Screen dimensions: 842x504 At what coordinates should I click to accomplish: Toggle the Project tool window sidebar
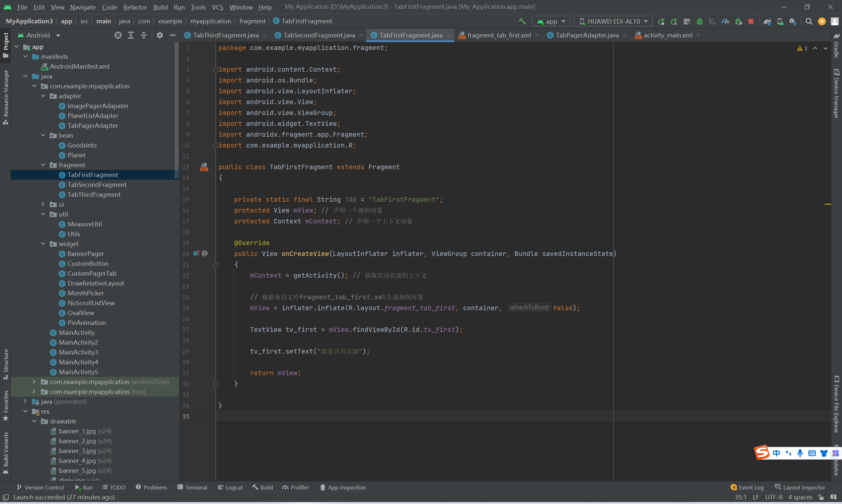[x=6, y=45]
